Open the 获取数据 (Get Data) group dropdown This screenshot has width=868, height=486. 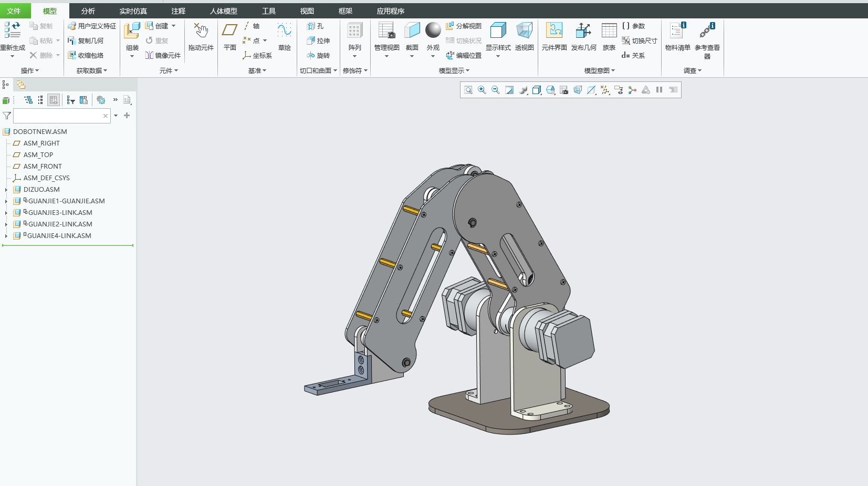coord(92,70)
